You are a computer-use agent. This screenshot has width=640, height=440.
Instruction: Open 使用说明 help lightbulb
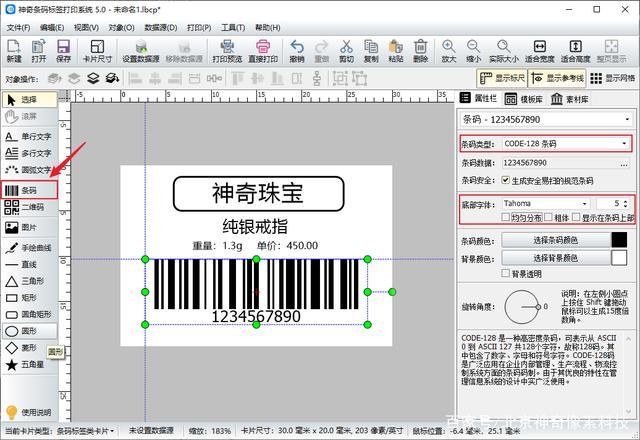pos(29,412)
